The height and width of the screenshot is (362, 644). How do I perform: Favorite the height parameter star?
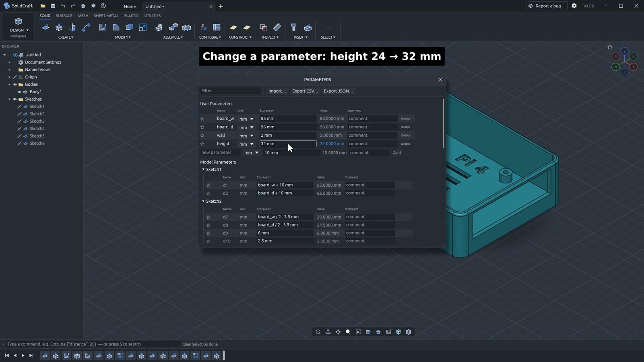tap(202, 144)
